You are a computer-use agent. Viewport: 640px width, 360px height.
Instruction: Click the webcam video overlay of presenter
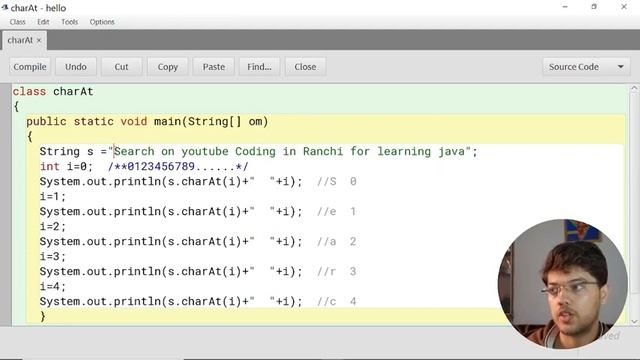(x=562, y=284)
